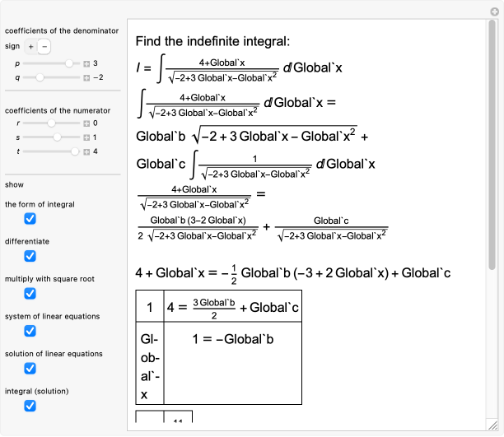Click the r coefficient slider thumb
The width and height of the screenshot is (504, 437).
(x=51, y=123)
